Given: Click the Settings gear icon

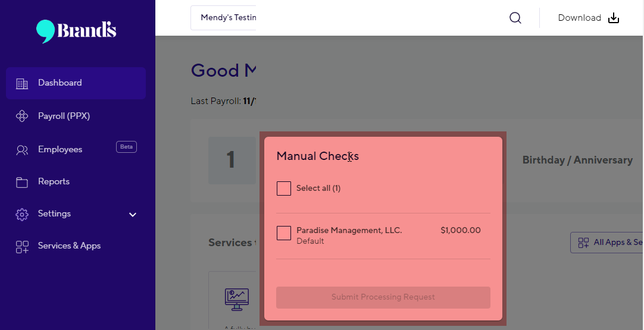Looking at the screenshot, I should (x=22, y=214).
